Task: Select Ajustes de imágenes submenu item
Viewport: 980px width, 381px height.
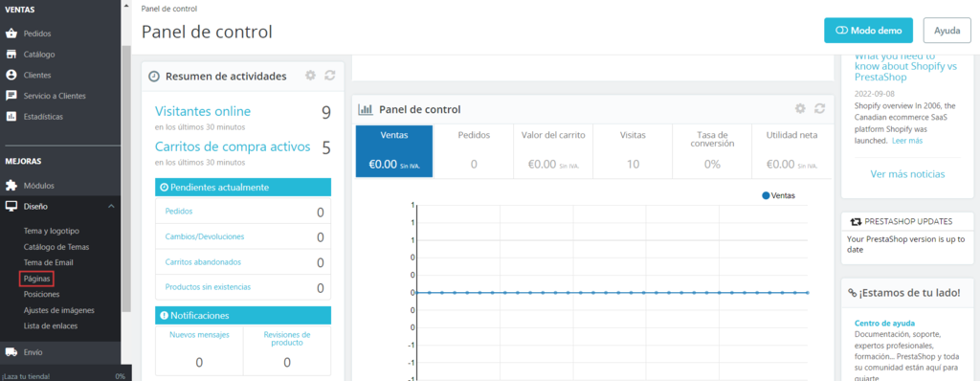Action: (x=58, y=310)
